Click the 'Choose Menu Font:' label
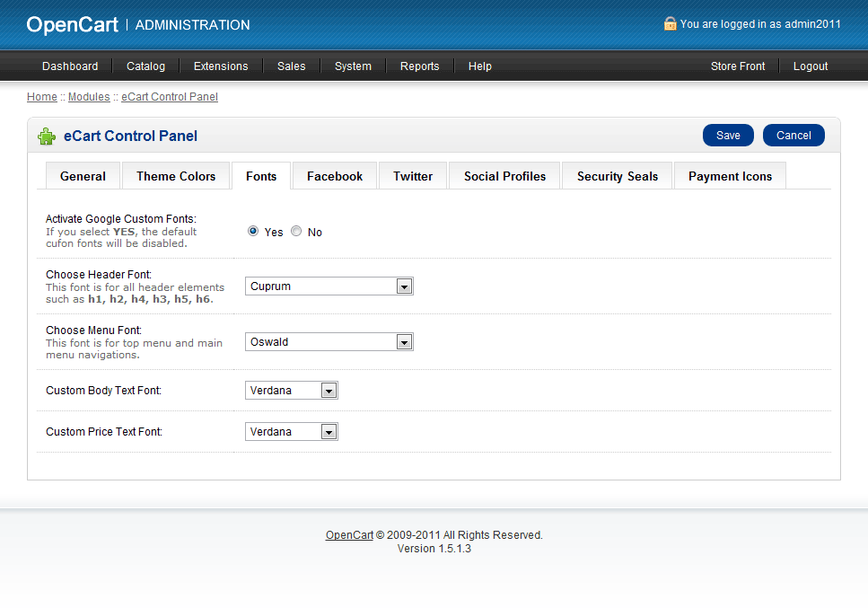This screenshot has width=868, height=608. coord(93,330)
